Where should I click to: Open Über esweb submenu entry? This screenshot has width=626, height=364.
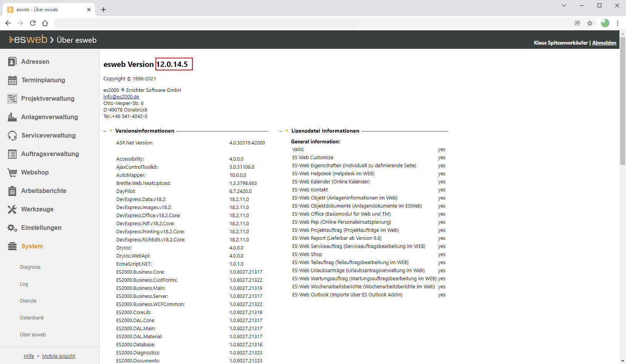(x=33, y=335)
